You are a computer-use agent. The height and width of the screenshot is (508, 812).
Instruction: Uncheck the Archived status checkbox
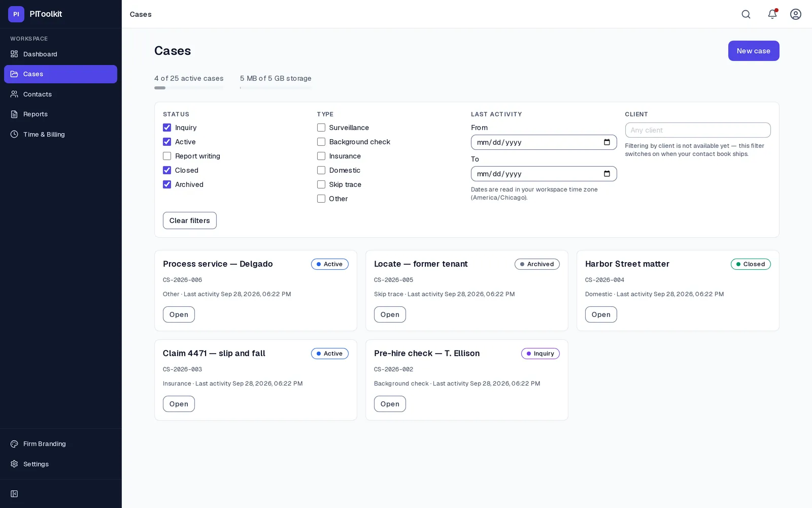(x=167, y=184)
